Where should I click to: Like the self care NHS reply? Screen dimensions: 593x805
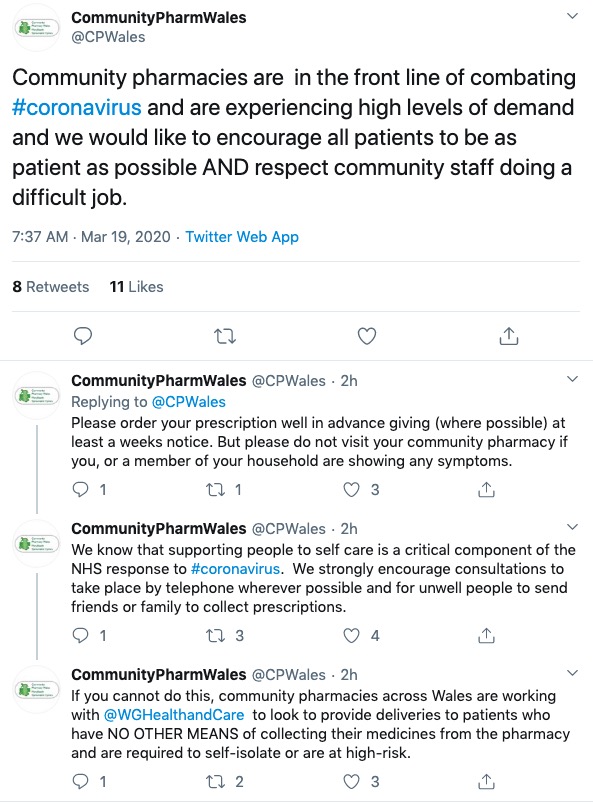click(x=351, y=636)
